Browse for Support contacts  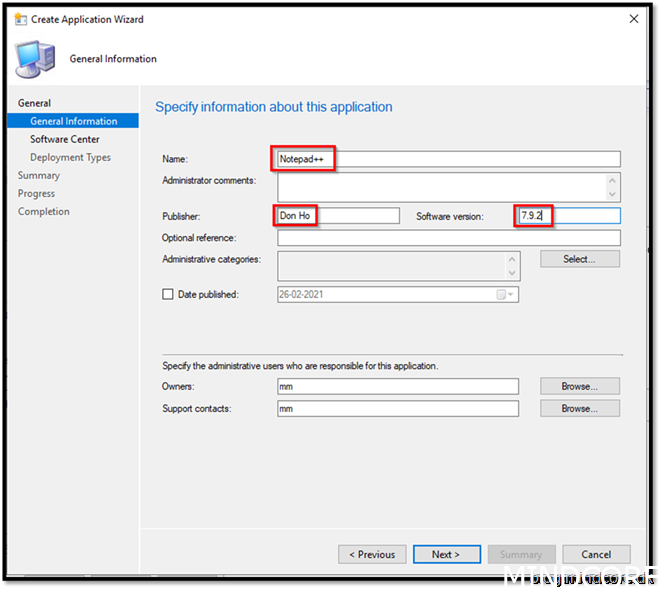(579, 408)
